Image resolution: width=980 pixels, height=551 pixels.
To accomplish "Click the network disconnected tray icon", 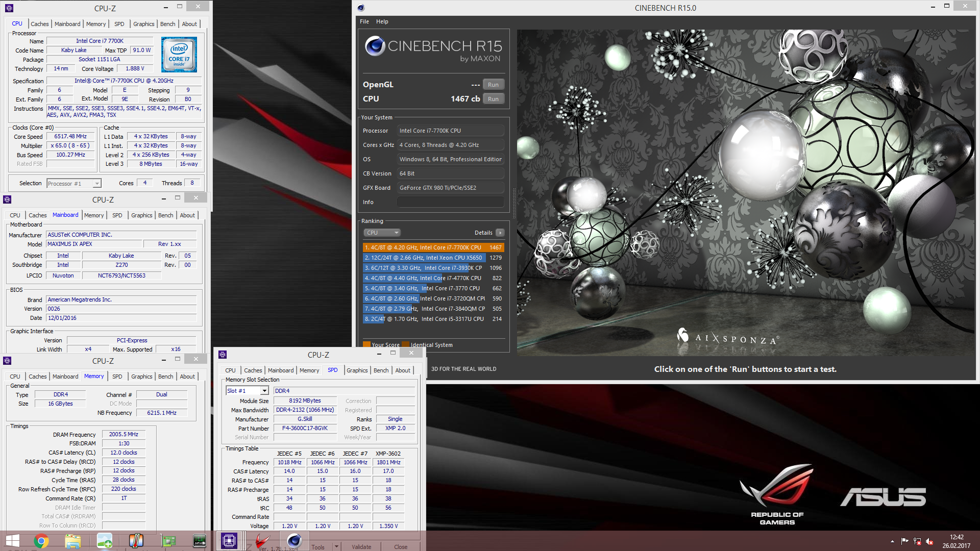I will [917, 541].
